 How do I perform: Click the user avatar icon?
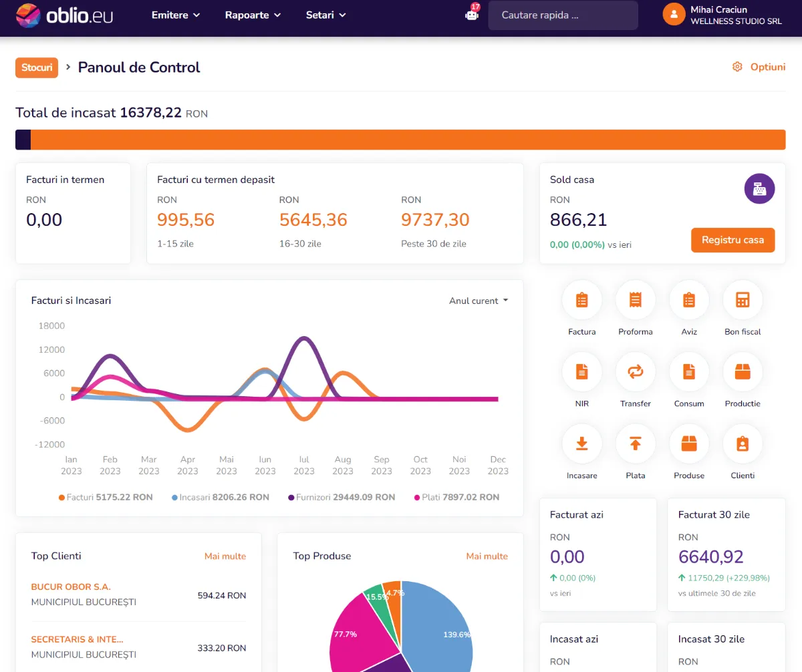[x=674, y=15]
